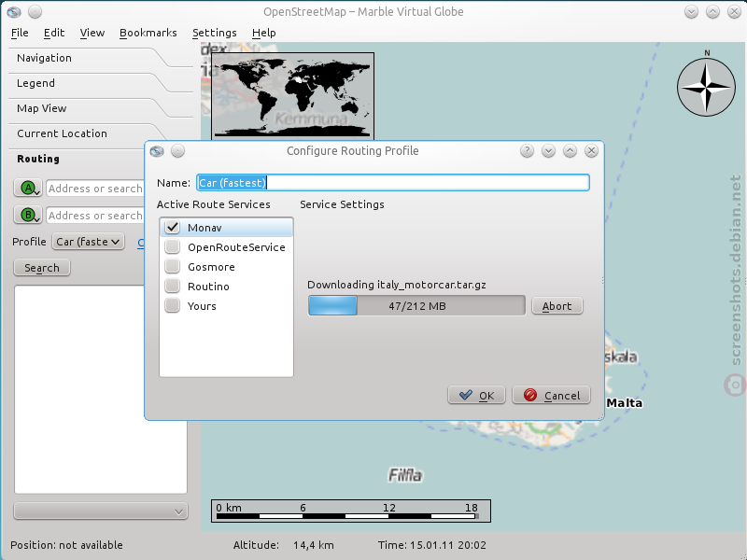Open the route point A dropdown button

[28, 189]
